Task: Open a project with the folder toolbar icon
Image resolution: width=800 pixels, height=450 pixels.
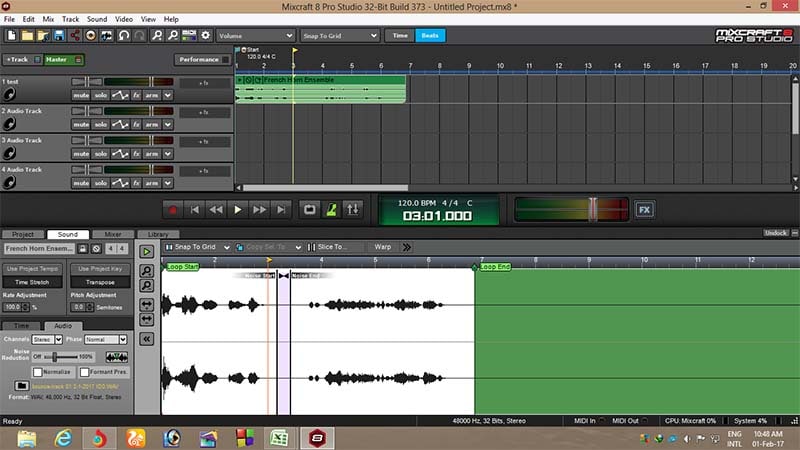Action: [x=27, y=35]
